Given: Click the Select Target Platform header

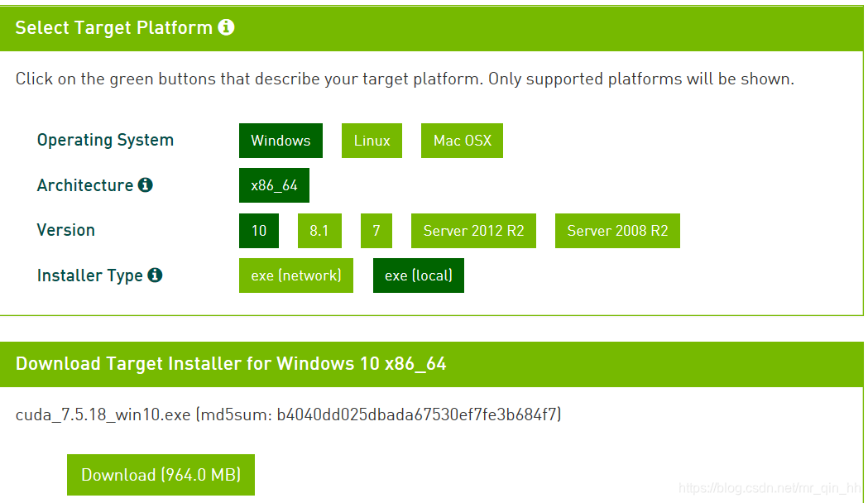Looking at the screenshot, I should tap(114, 27).
